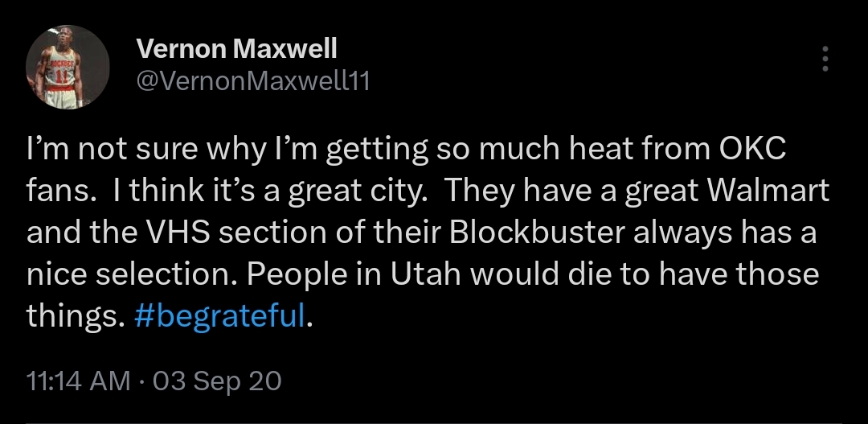The image size is (868, 424).
Task: Click the opening words 'I'm not sure'
Action: [x=104, y=150]
